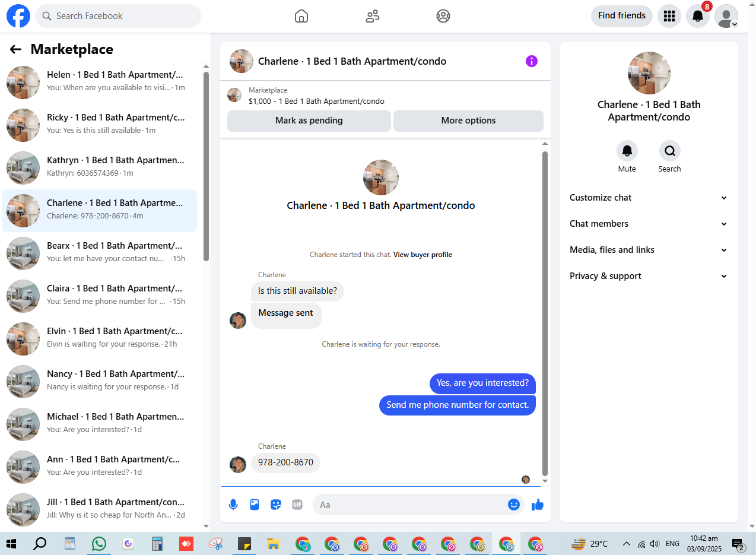Expand the Chat members section
Image resolution: width=756 pixels, height=555 pixels.
coord(649,224)
